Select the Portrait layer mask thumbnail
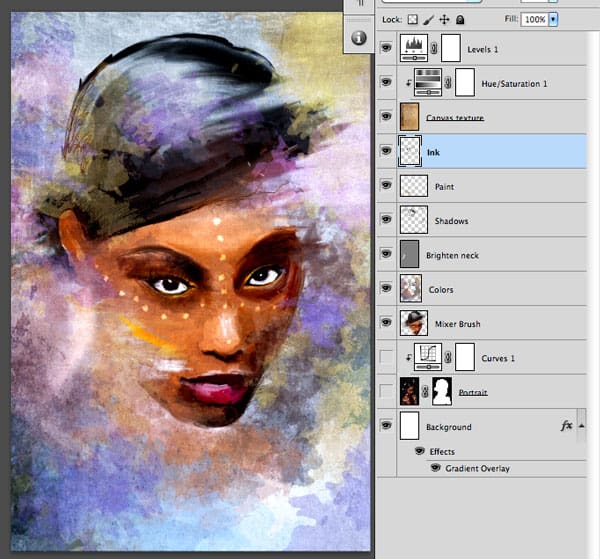 440,392
